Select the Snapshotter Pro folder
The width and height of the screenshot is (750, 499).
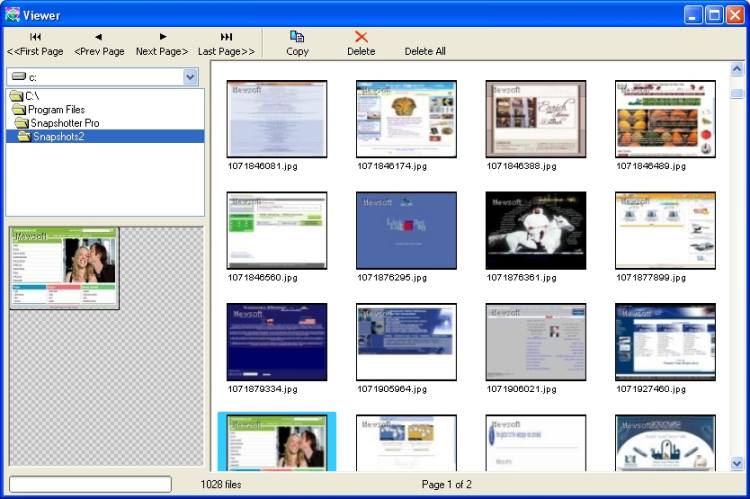click(x=64, y=123)
